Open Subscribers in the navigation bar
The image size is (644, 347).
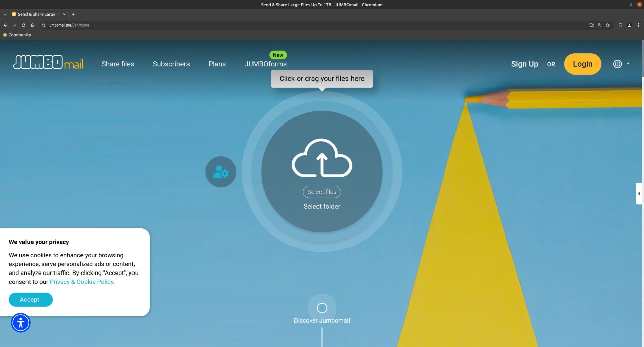tap(171, 64)
